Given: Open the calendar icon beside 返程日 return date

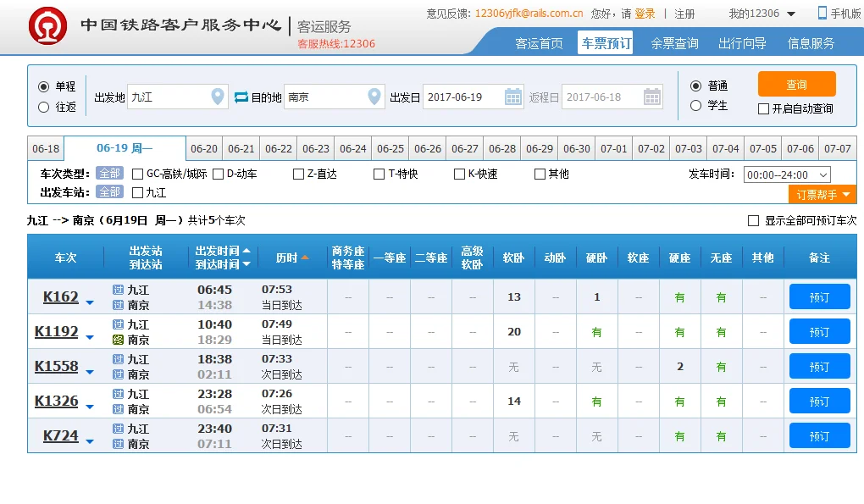Looking at the screenshot, I should 652,97.
